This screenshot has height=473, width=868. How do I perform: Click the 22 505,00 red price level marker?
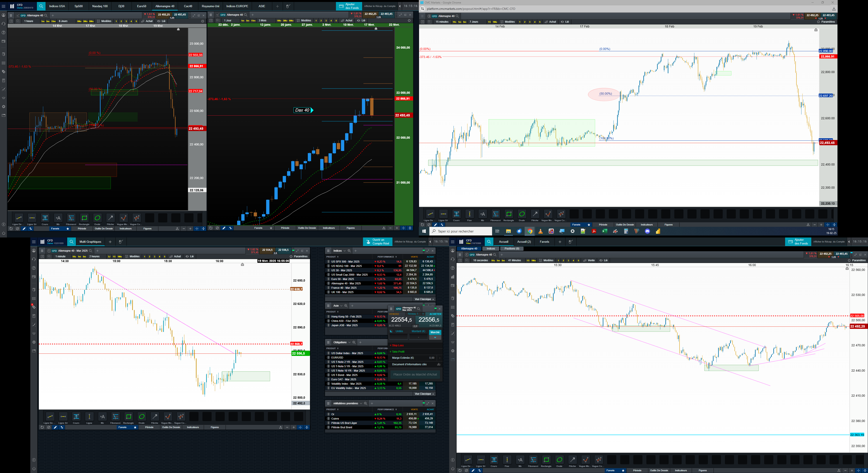(x=857, y=316)
